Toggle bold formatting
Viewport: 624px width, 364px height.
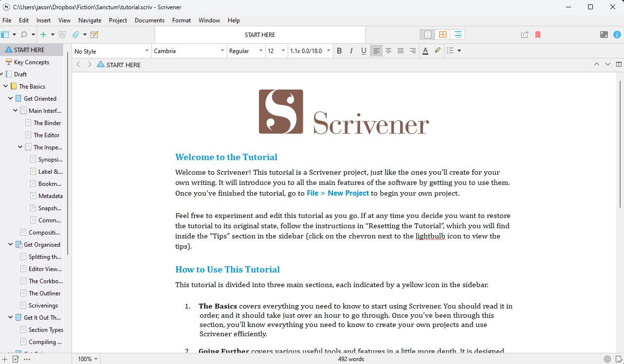click(x=339, y=51)
